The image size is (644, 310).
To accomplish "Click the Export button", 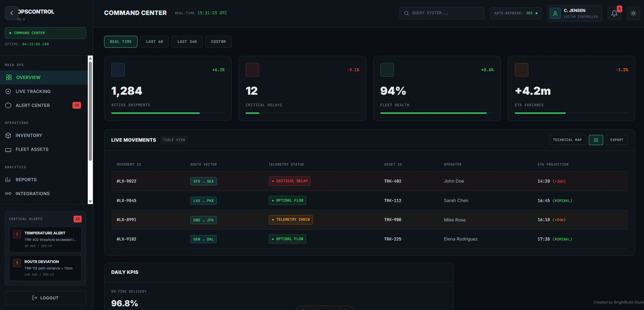I will point(616,140).
